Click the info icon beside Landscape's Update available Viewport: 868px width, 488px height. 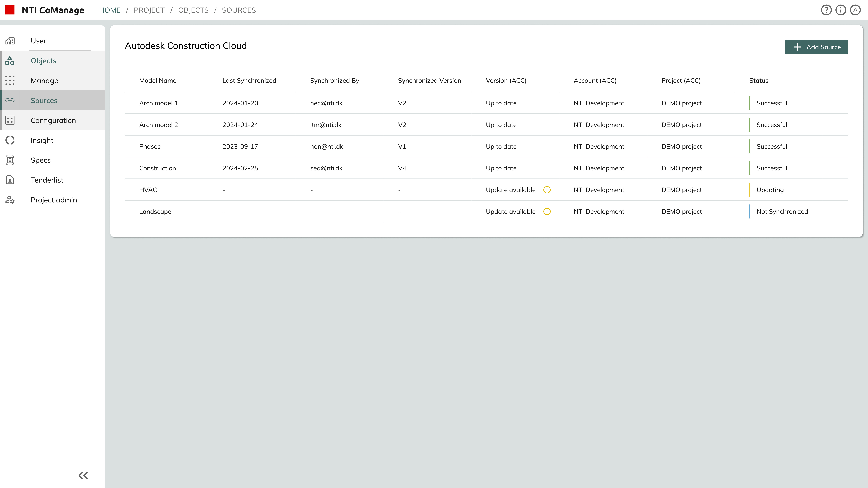(x=547, y=211)
